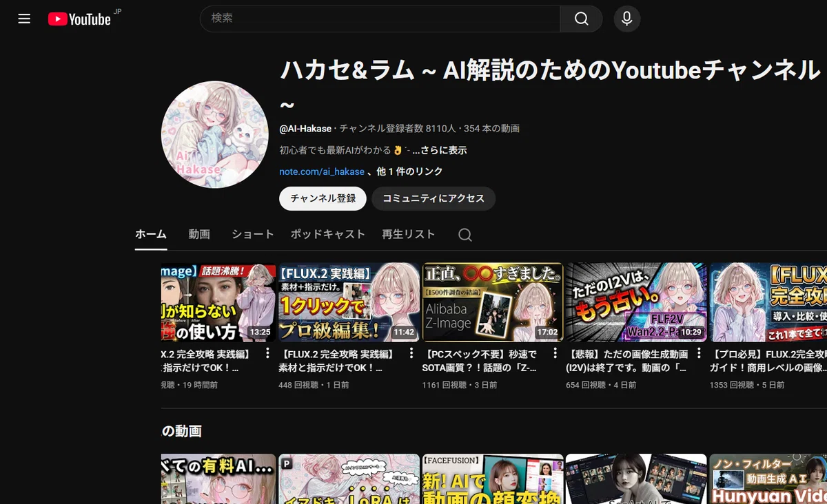Screen dimensions: 827x504
Task: Open title 【PCスペック不要】秒速でSOTA画質
Action: point(480,361)
